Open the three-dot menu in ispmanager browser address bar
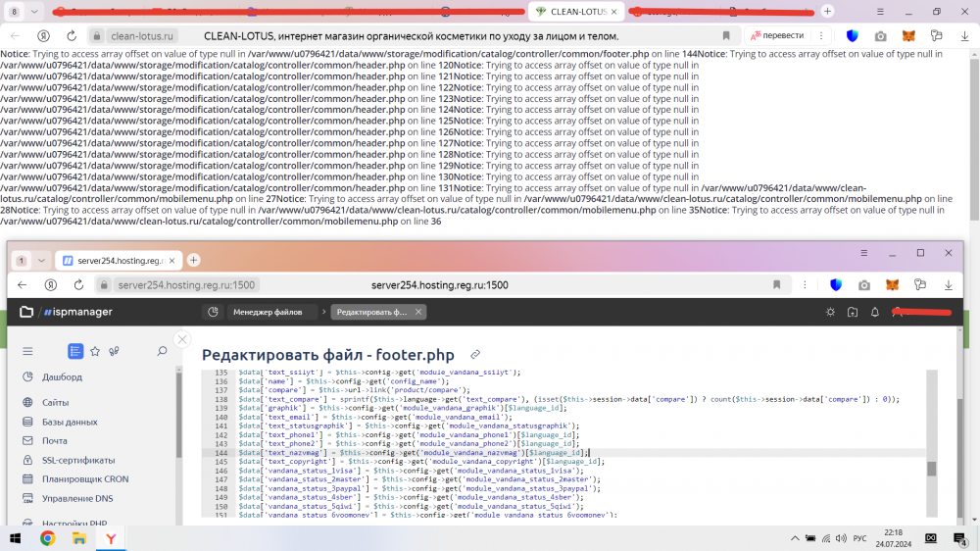This screenshot has height=551, width=980. coord(805,285)
